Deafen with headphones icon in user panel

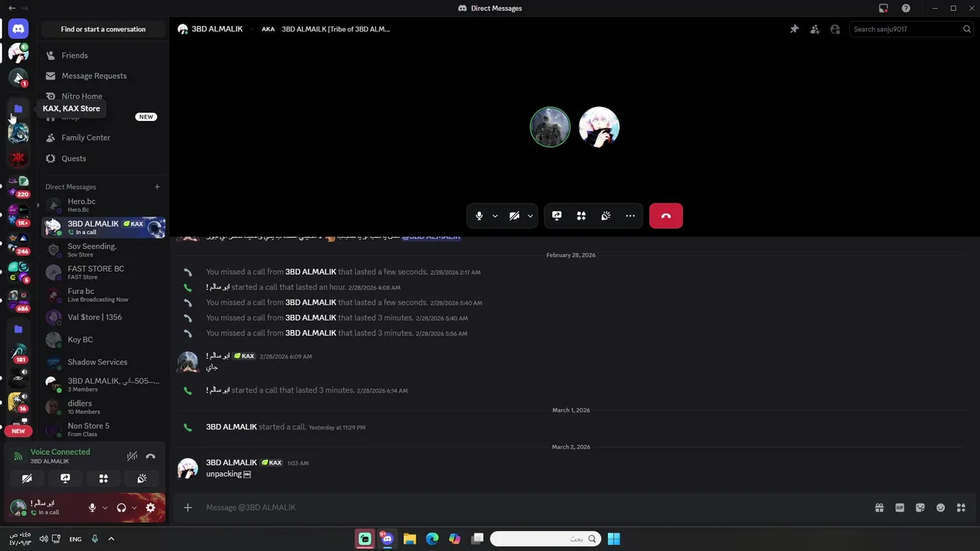tap(121, 507)
